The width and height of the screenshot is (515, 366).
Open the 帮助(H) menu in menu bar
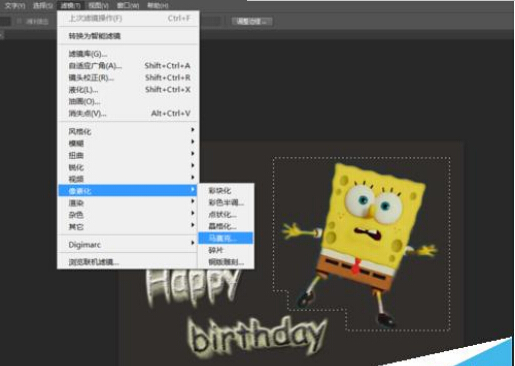coord(158,5)
